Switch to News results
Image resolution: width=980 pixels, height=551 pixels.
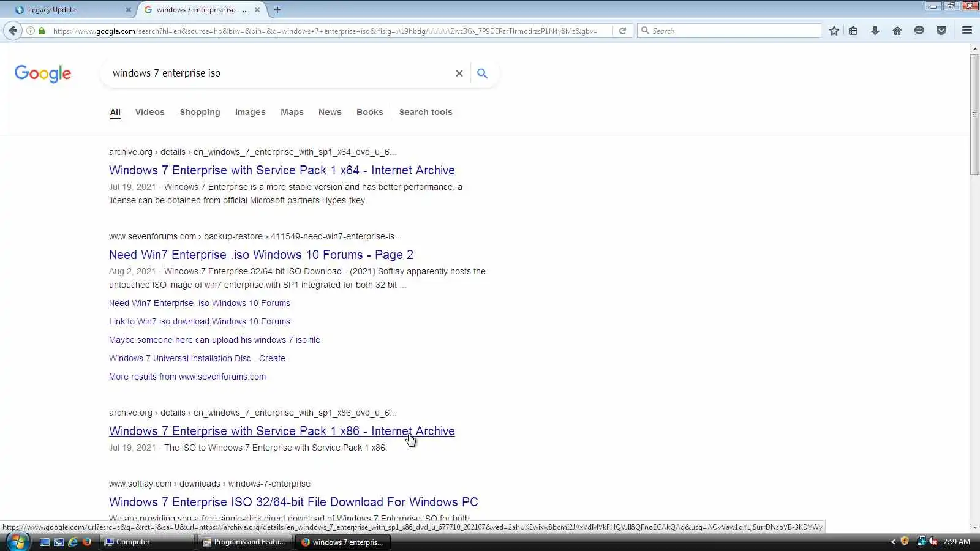pos(330,112)
